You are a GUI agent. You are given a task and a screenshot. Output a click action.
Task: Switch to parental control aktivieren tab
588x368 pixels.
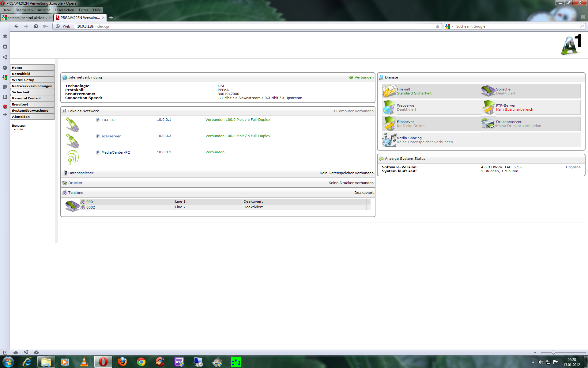point(27,18)
